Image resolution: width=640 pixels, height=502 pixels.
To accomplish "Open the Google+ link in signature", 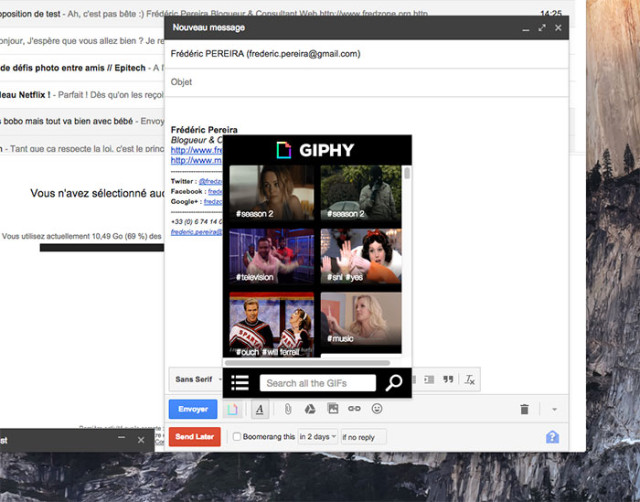I will pos(213,202).
